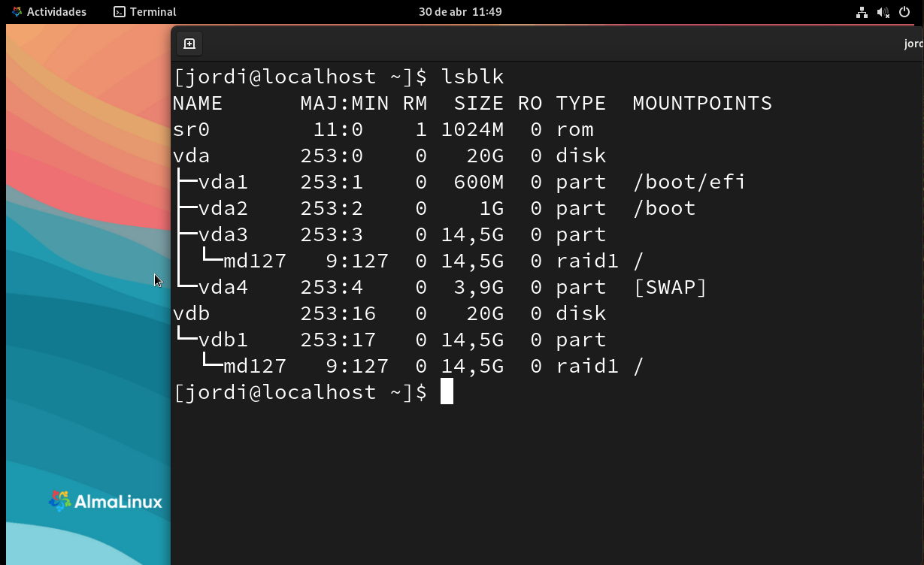Click the terminal cursor at the last prompt
Screen dimensions: 924x565
coord(447,391)
